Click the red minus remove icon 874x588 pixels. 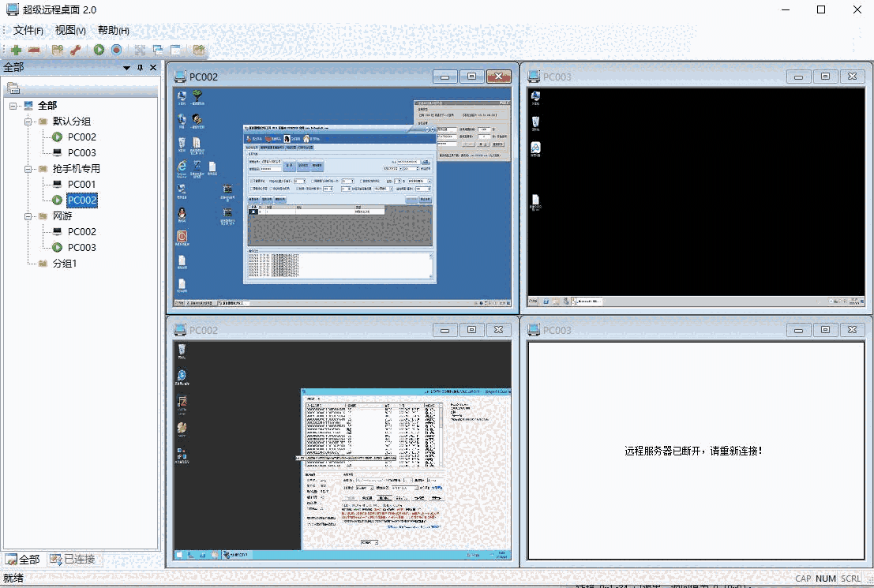(34, 51)
